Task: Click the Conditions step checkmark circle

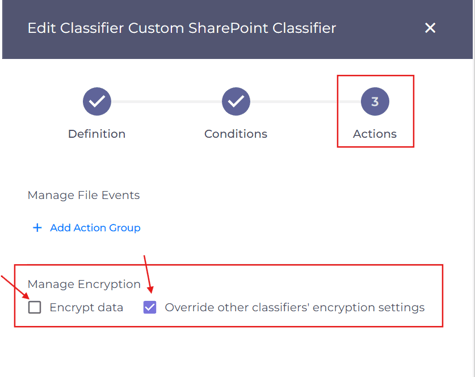Action: (x=236, y=101)
